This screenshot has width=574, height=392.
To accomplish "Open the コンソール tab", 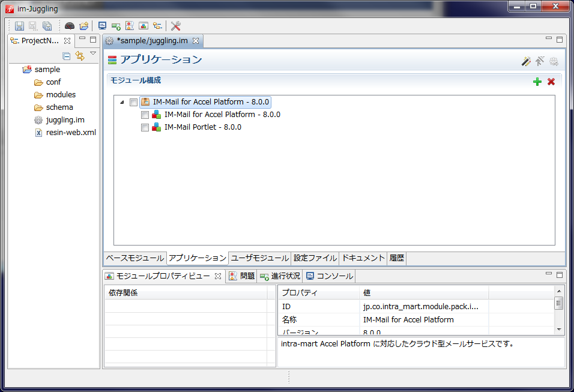I will 330,276.
